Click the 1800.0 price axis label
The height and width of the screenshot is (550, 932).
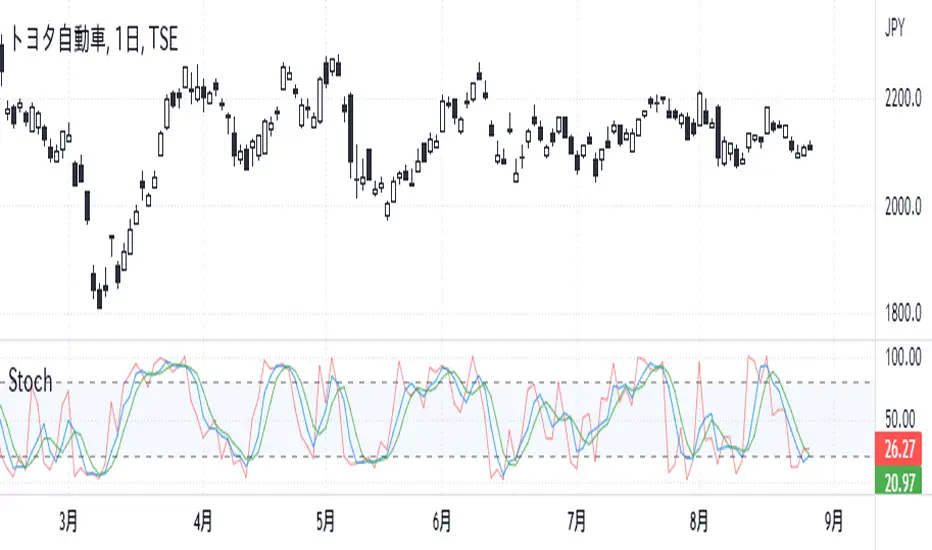pos(903,313)
